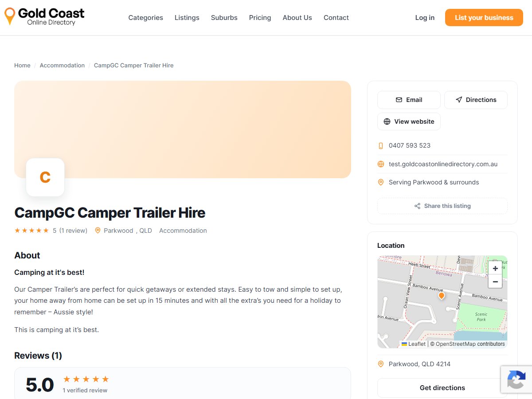532x399 pixels.
Task: Open the Categories menu item
Action: [146, 18]
